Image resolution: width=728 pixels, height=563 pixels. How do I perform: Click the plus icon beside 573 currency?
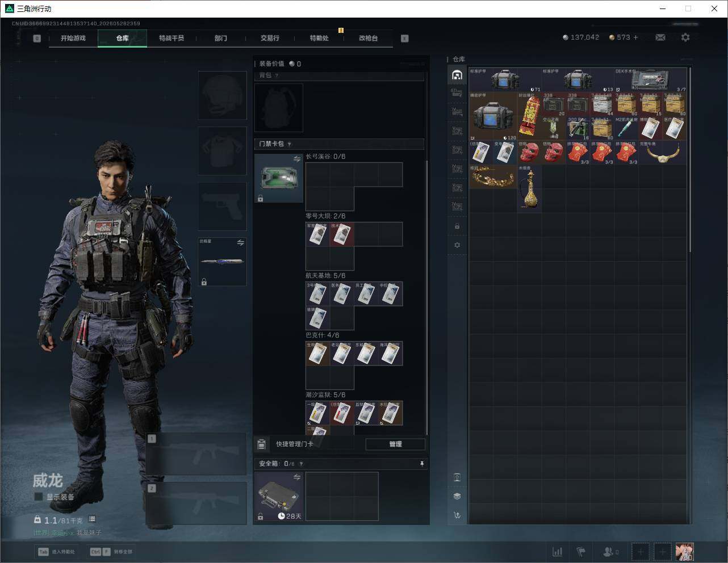click(635, 37)
